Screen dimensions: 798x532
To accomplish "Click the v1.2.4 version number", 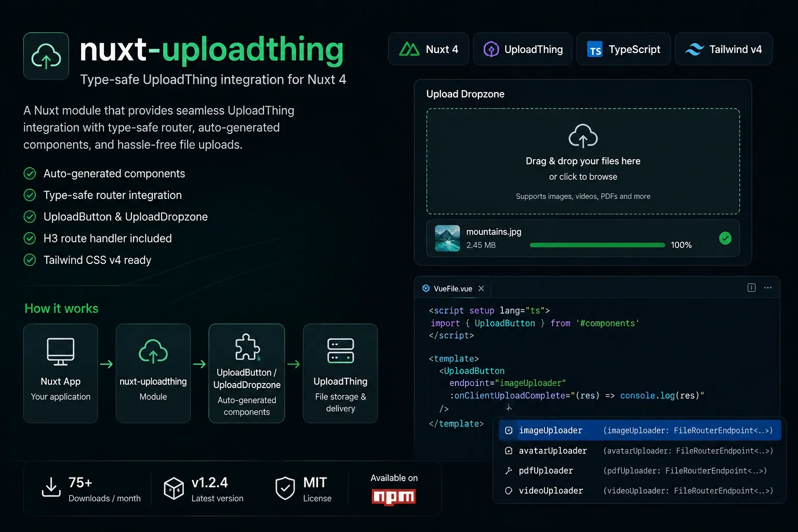I will (x=209, y=483).
